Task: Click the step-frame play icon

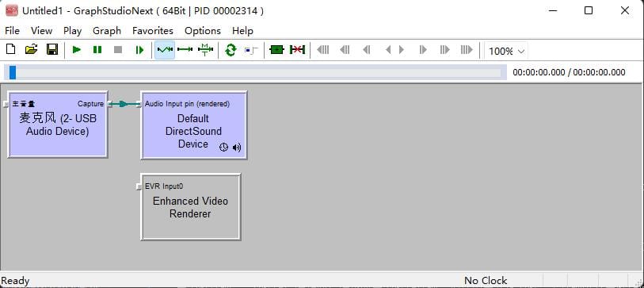Action: pyautogui.click(x=139, y=50)
